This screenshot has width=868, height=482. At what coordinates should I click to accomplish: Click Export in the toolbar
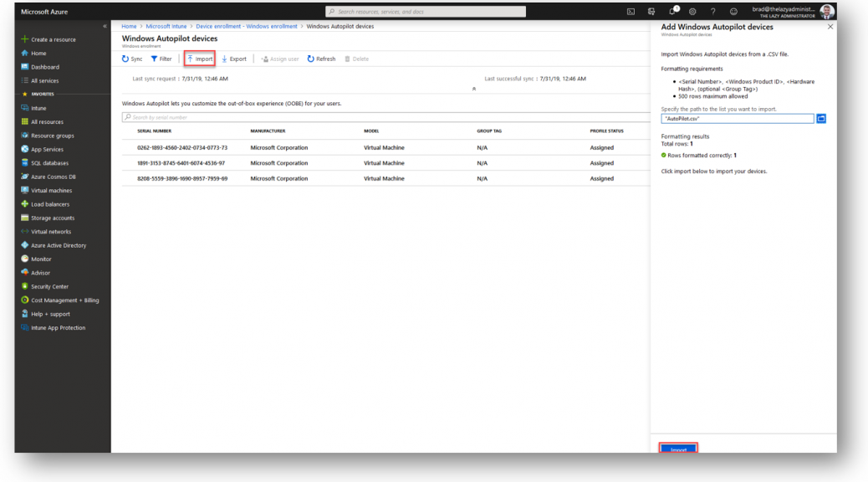pyautogui.click(x=234, y=59)
